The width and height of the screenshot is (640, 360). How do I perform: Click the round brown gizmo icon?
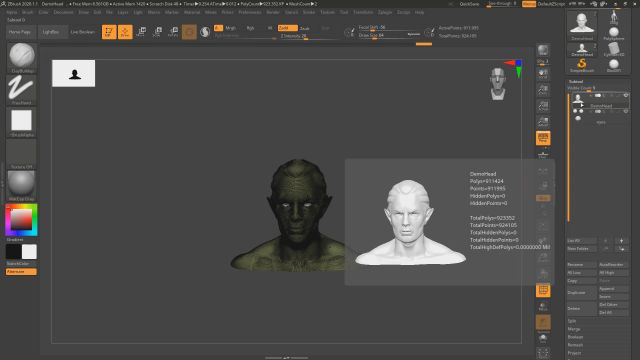[x=189, y=32]
